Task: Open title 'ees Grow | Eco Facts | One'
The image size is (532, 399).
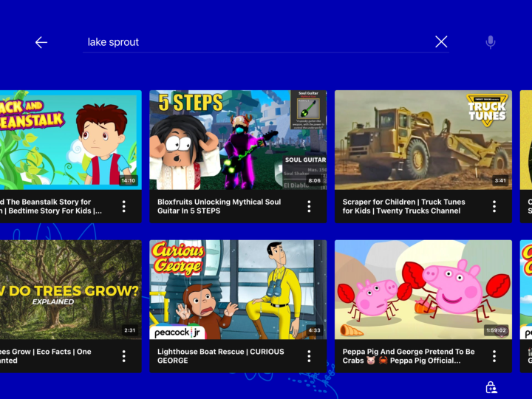Action: pos(46,356)
